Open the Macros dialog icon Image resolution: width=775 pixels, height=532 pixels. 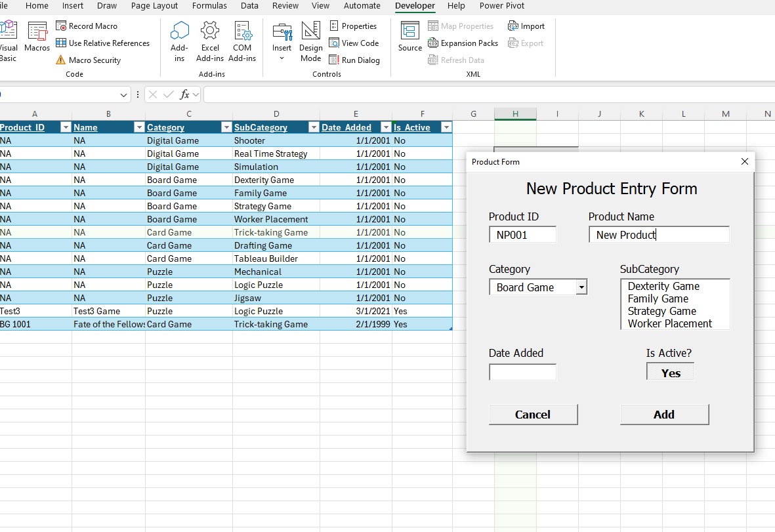tap(37, 37)
